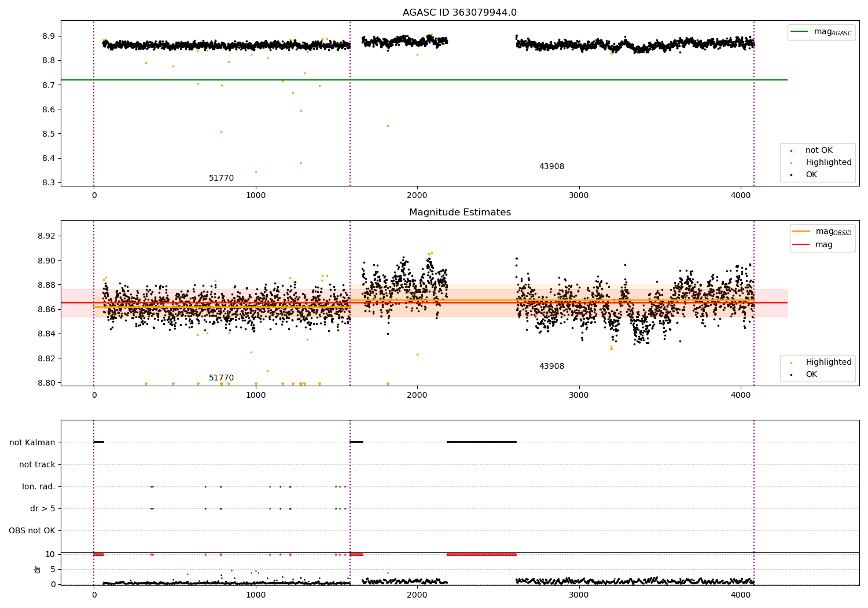The image size is (868, 608).
Task: Click x-axis tick '3000' under AGASC ID plot
Action: coord(579,196)
